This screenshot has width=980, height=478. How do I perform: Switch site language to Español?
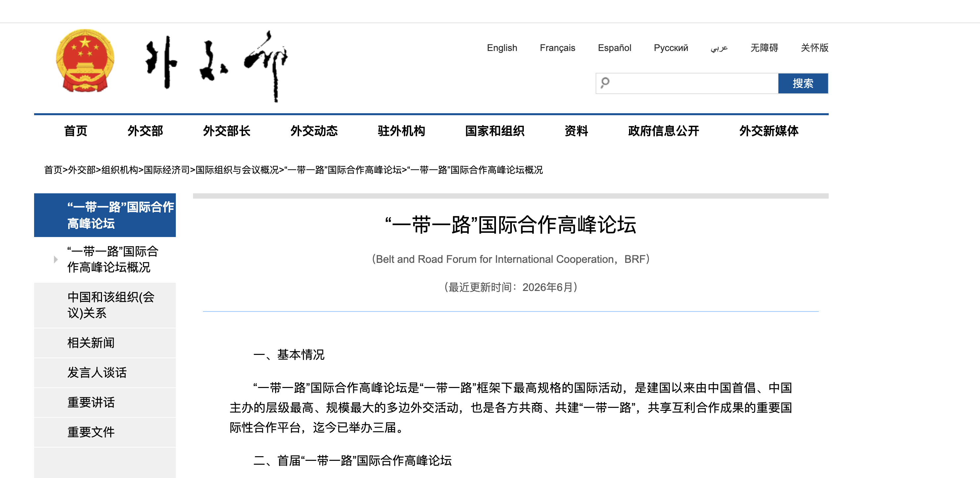pyautogui.click(x=614, y=48)
